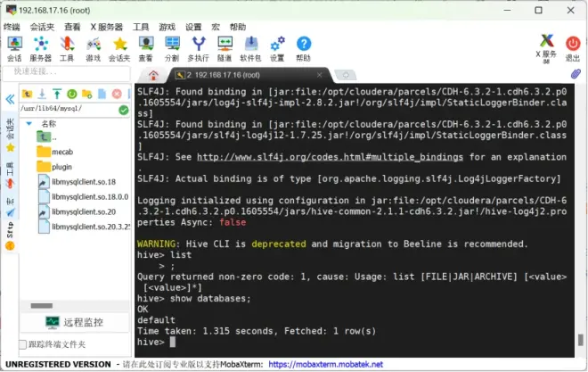Click the file list horizontal scrollbar

(x=42, y=306)
